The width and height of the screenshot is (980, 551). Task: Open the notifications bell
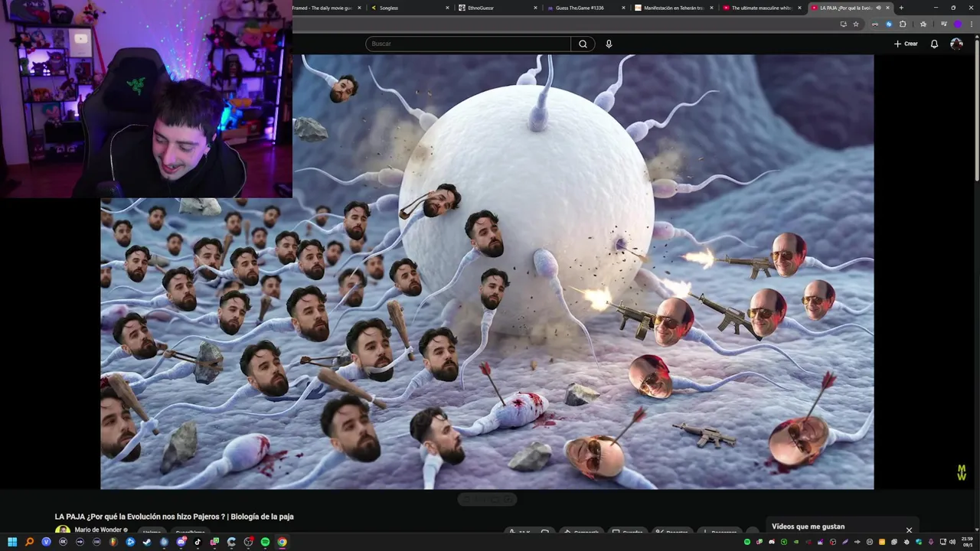point(934,44)
